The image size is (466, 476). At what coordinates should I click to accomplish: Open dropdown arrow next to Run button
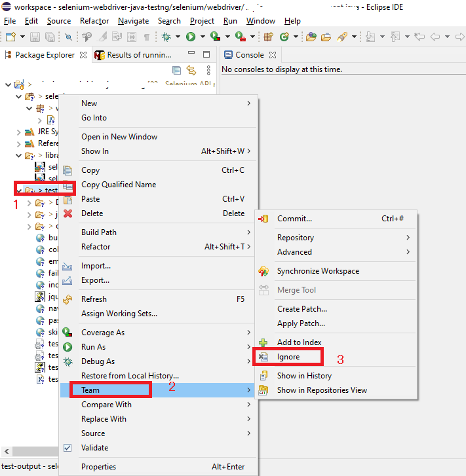pos(203,37)
